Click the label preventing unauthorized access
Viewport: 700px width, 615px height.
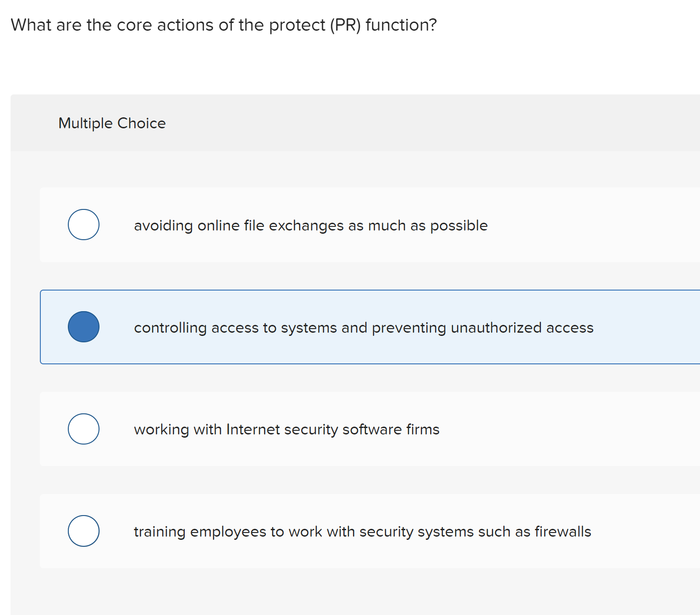coord(364,328)
